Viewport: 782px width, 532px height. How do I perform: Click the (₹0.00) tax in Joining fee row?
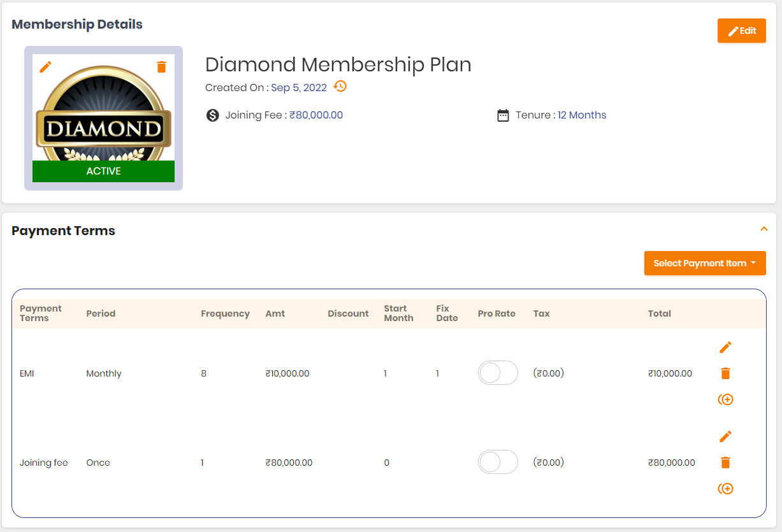coord(549,463)
